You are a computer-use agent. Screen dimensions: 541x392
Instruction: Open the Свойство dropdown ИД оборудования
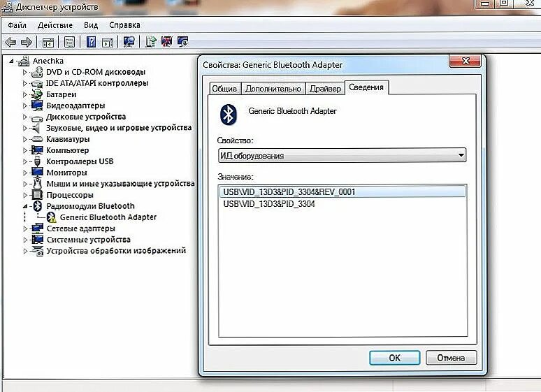coord(342,155)
